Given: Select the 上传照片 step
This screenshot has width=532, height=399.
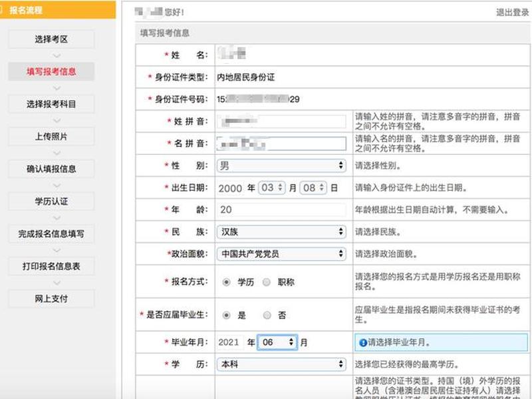Looking at the screenshot, I should coord(51,136).
